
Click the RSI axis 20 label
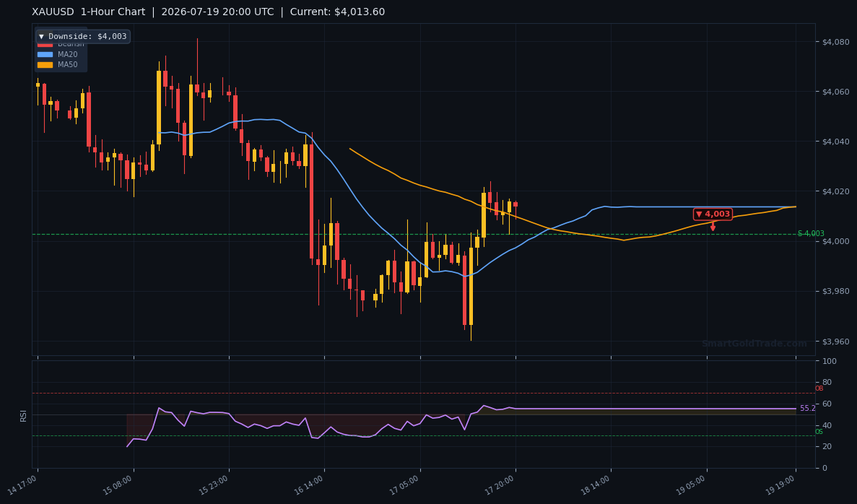pos(827,447)
